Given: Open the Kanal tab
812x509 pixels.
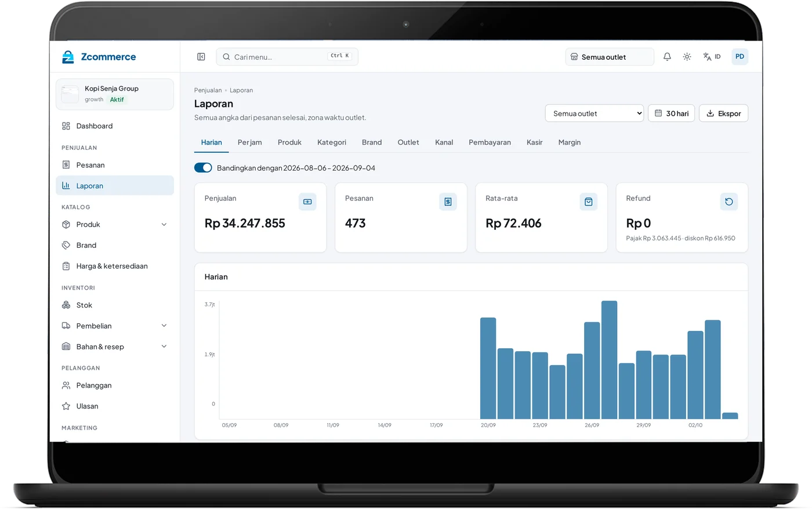Looking at the screenshot, I should [x=444, y=142].
